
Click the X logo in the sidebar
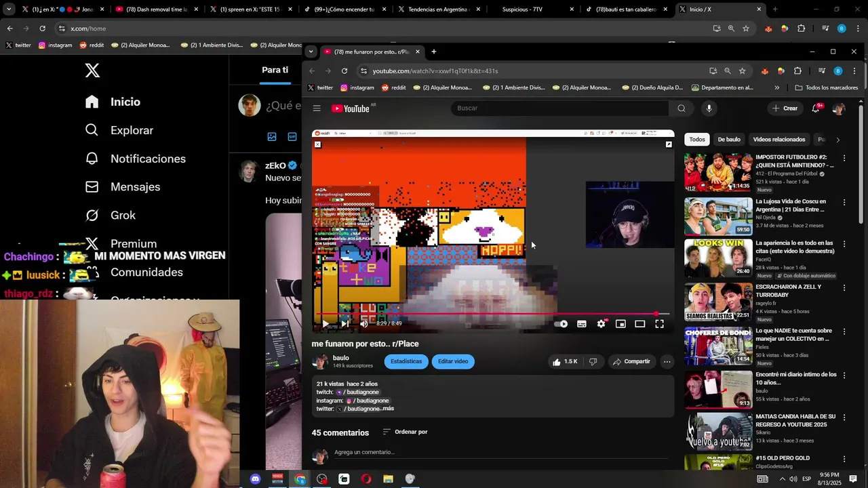click(92, 70)
